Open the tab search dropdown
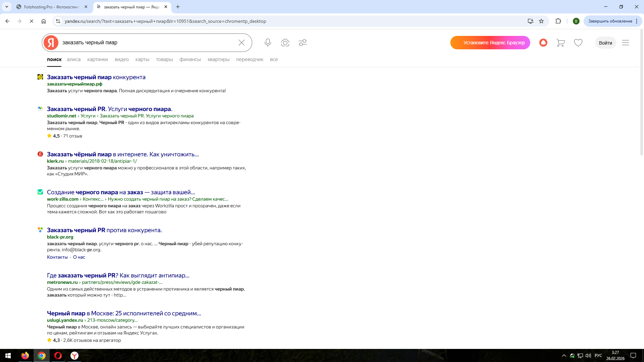The height and width of the screenshot is (362, 644). tap(7, 7)
